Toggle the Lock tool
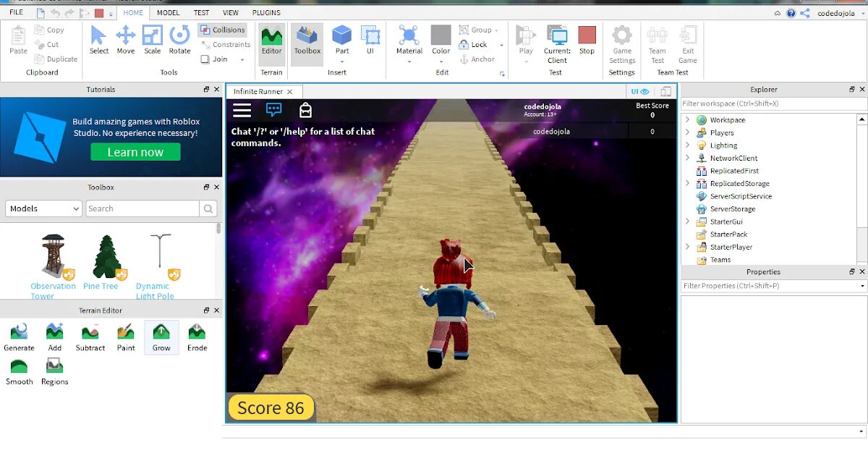 474,45
